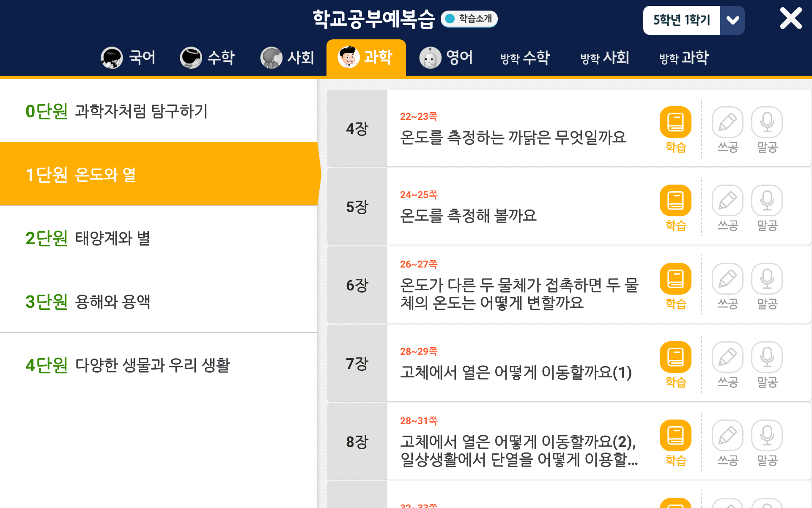812x508 pixels.
Task: Open the 방학 수학 tab
Action: 525,58
